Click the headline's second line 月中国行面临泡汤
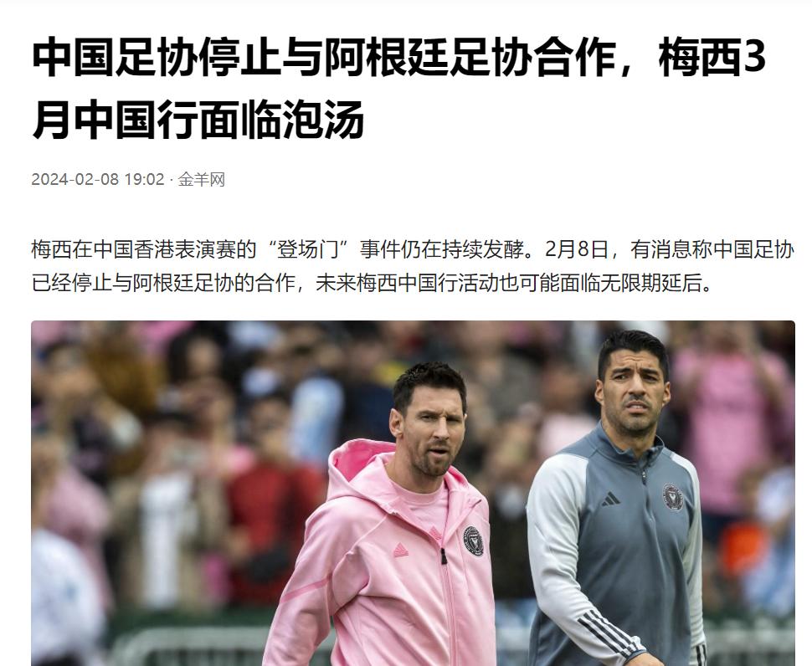Image resolution: width=812 pixels, height=666 pixels. coord(198,120)
